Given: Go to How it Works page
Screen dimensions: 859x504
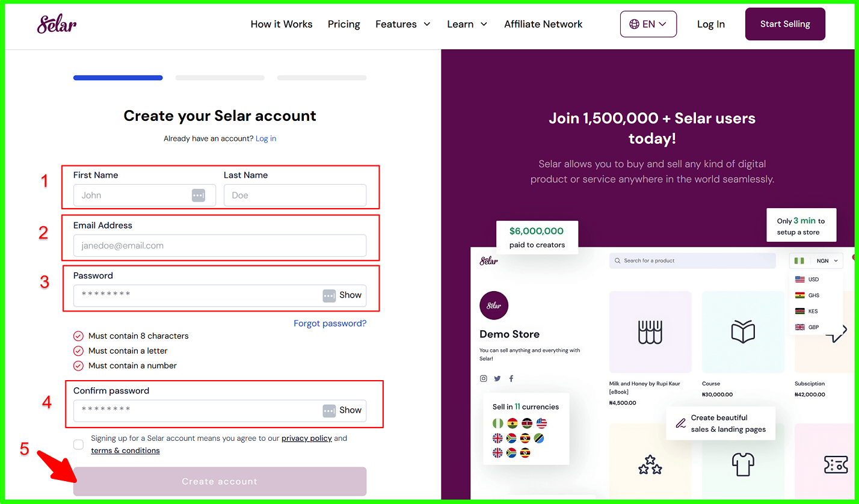Looking at the screenshot, I should click(x=282, y=24).
